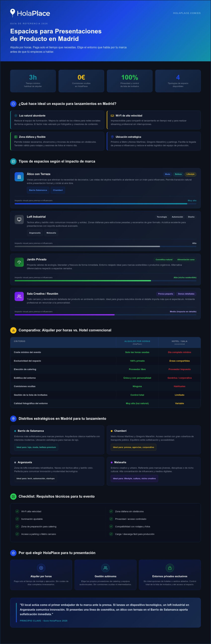The image size is (211, 644).
Task: Click the Ático impact progress bar
Action: click(105, 204)
